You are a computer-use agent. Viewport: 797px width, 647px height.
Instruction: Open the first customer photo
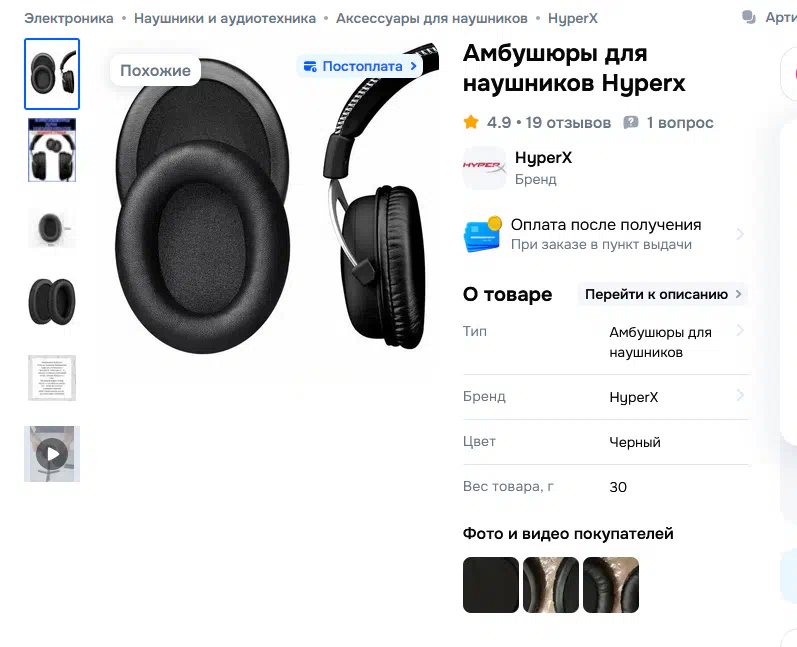491,584
